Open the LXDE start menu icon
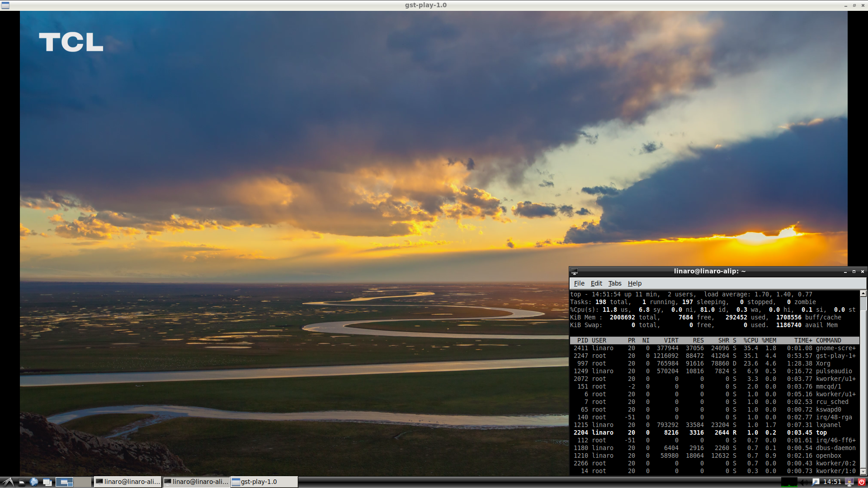The height and width of the screenshot is (488, 868). (x=8, y=482)
